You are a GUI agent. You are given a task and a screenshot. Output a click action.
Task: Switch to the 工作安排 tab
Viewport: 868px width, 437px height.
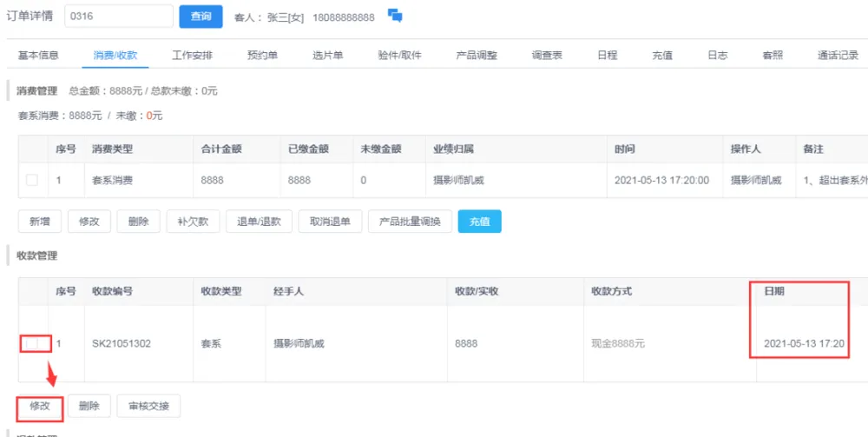click(x=192, y=55)
